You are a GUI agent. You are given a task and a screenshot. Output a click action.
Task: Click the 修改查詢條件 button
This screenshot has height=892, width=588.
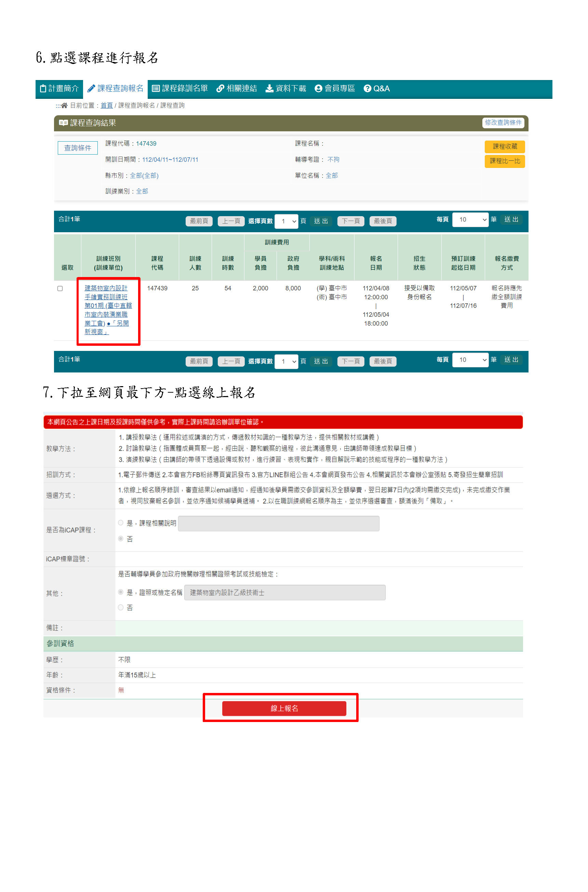tap(503, 123)
